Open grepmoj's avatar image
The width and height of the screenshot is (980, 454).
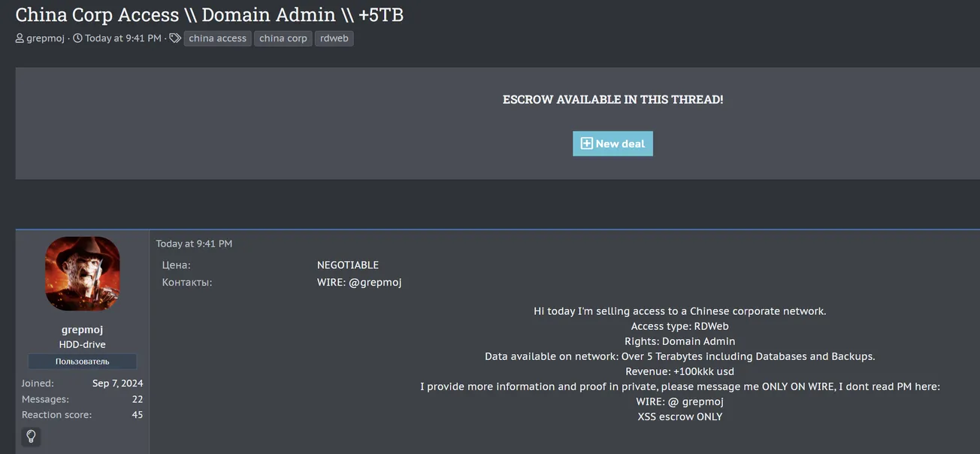coord(83,274)
